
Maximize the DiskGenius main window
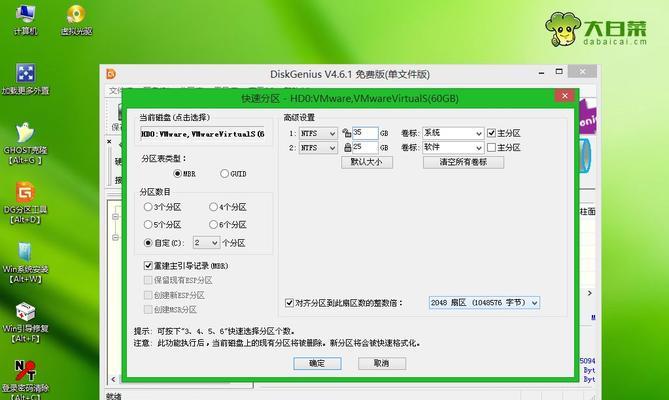(x=559, y=71)
